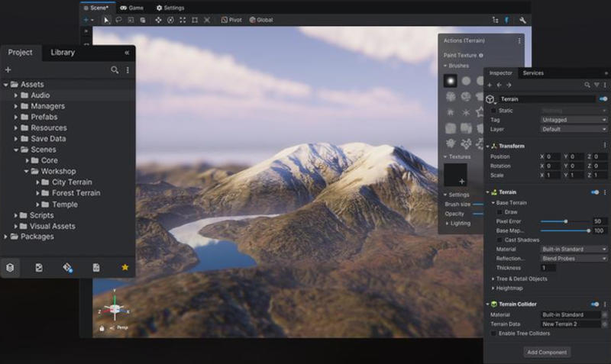Click the Pivot button in toolbar
This screenshot has width=611, height=364.
pyautogui.click(x=231, y=20)
